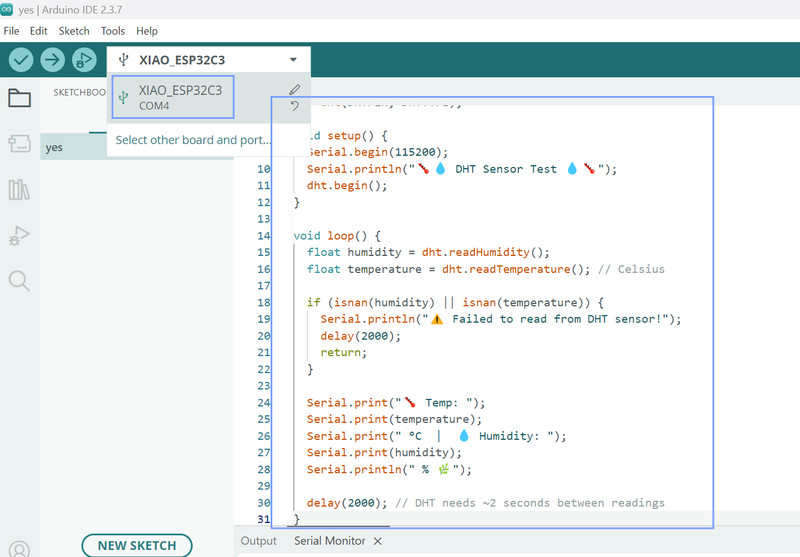Click the Upload arrow button
The height and width of the screenshot is (557, 800).
pos(53,60)
